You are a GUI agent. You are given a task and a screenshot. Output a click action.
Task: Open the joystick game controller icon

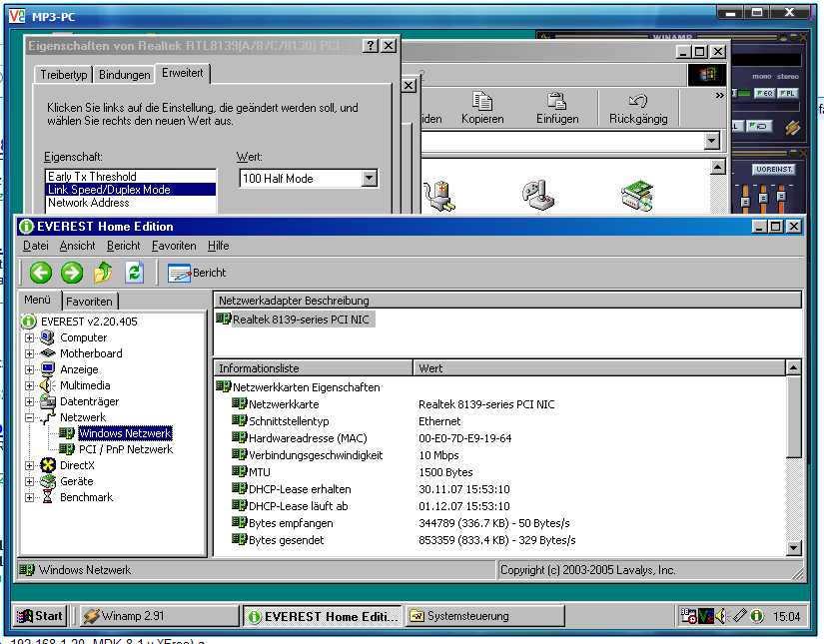(x=538, y=196)
